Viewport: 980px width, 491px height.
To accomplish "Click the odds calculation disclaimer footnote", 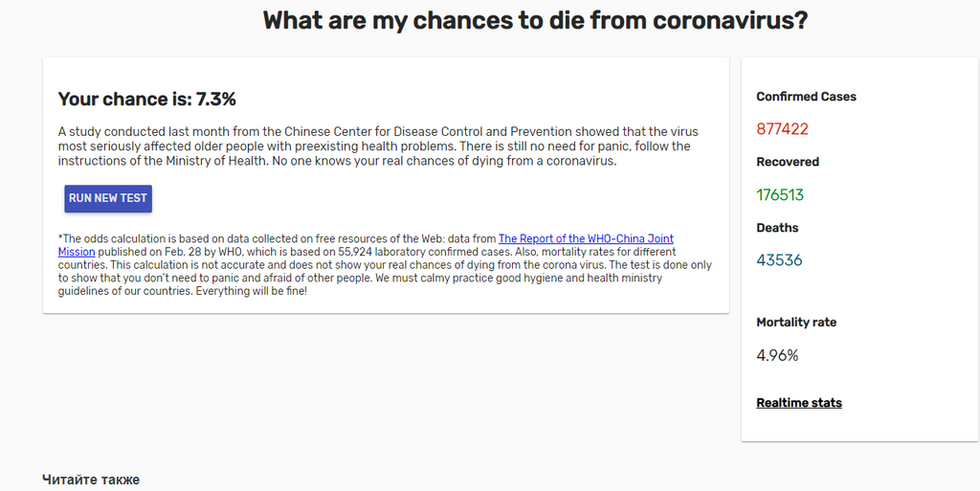I will 385,265.
